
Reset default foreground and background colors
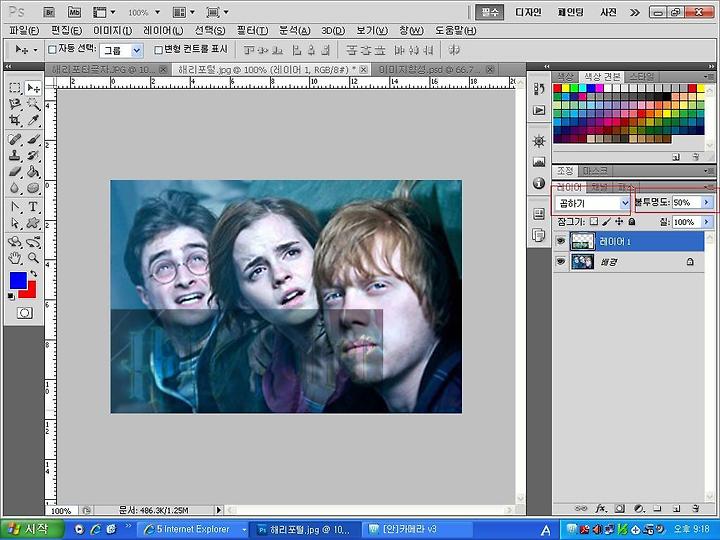click(11, 297)
